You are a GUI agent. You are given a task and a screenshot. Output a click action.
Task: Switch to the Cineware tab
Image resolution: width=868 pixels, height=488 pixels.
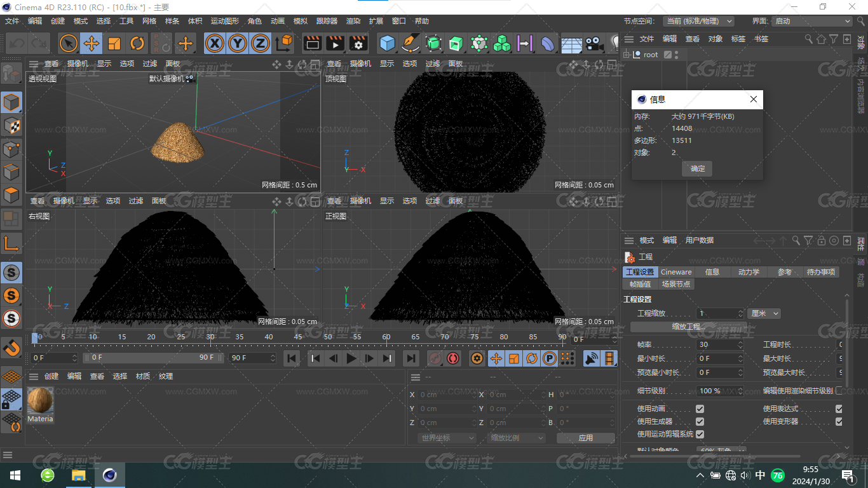(x=676, y=272)
